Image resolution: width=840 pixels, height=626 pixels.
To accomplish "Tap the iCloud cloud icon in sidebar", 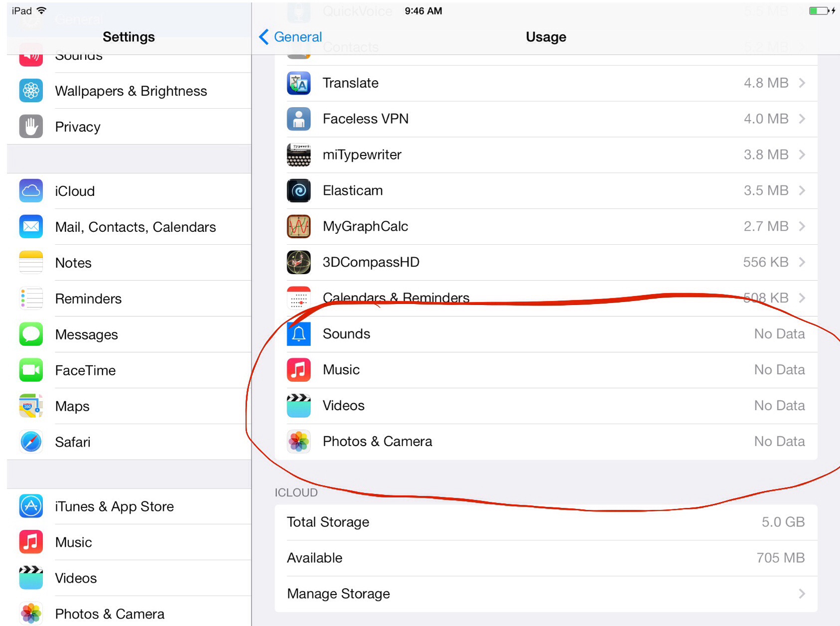I will click(31, 191).
